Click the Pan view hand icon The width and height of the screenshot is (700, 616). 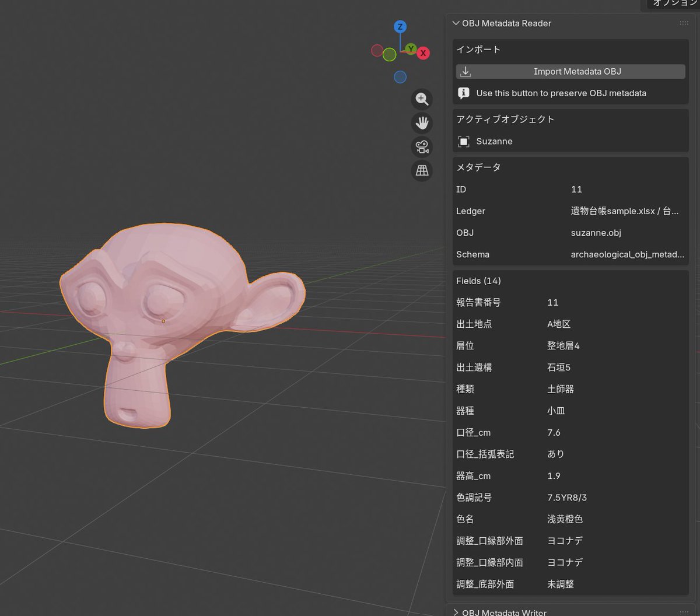[422, 123]
